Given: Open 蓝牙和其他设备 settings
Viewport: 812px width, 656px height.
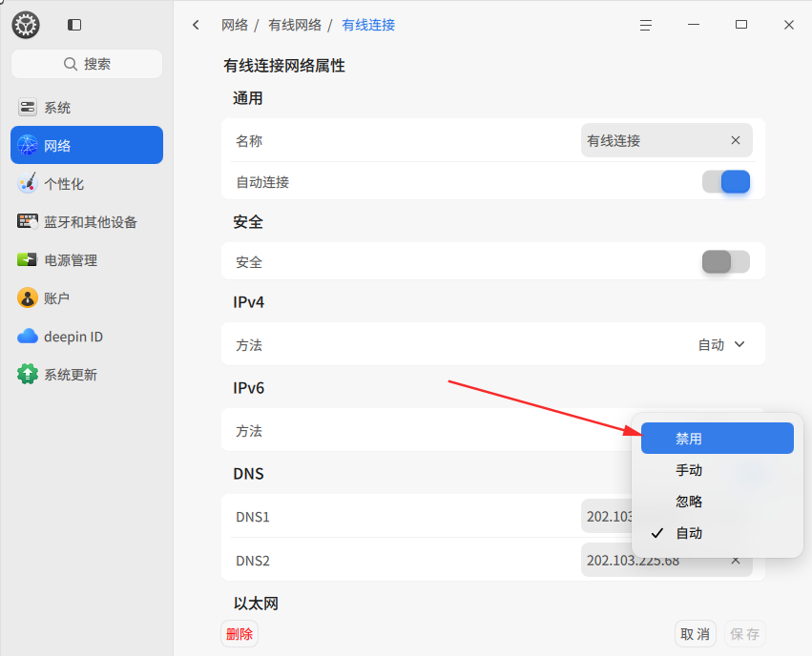Looking at the screenshot, I should pyautogui.click(x=87, y=222).
